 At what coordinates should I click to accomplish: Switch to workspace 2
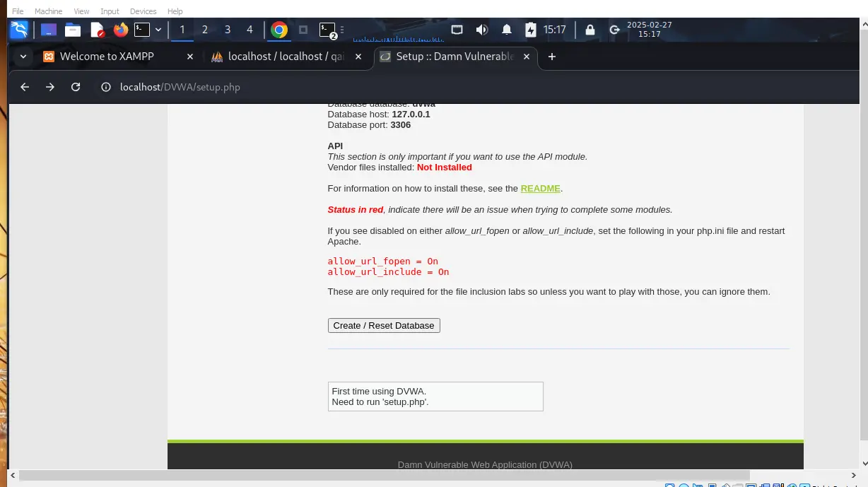click(x=205, y=30)
